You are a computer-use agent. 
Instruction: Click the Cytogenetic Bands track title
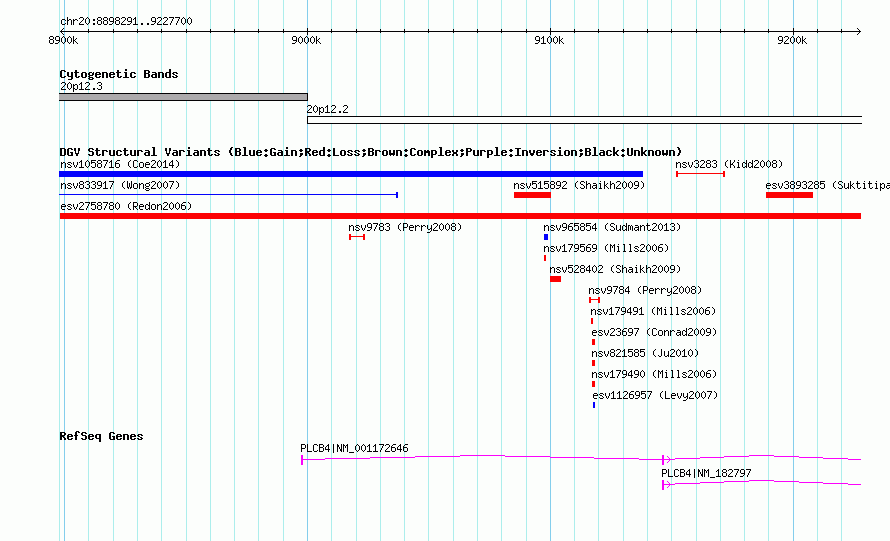119,74
